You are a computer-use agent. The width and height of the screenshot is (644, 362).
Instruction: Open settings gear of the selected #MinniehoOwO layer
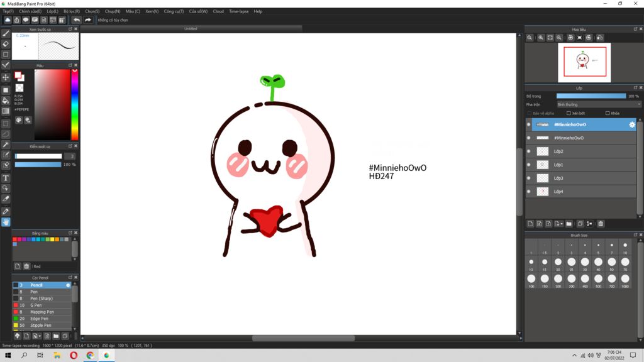[x=632, y=124]
